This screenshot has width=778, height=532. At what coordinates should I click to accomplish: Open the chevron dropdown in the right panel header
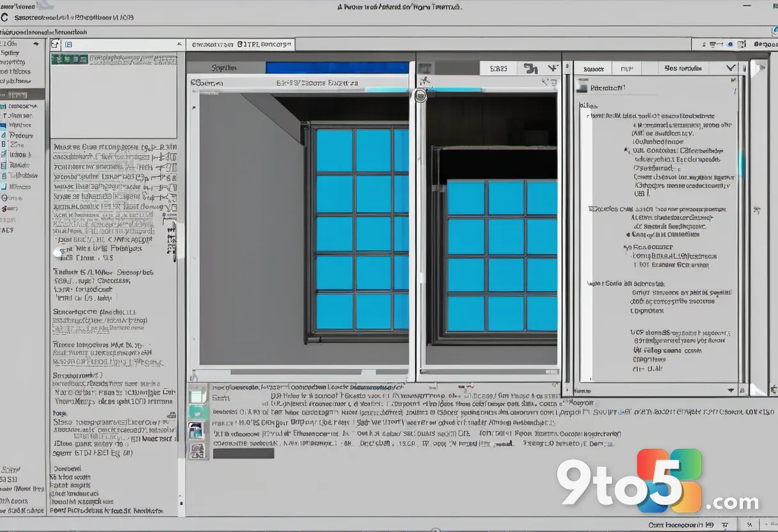coord(731,67)
